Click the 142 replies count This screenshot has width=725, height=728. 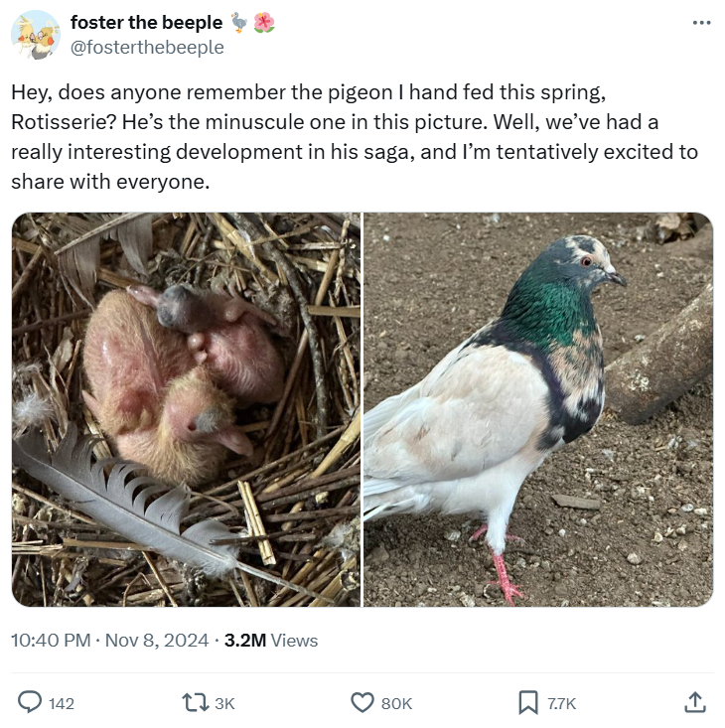coord(62,703)
